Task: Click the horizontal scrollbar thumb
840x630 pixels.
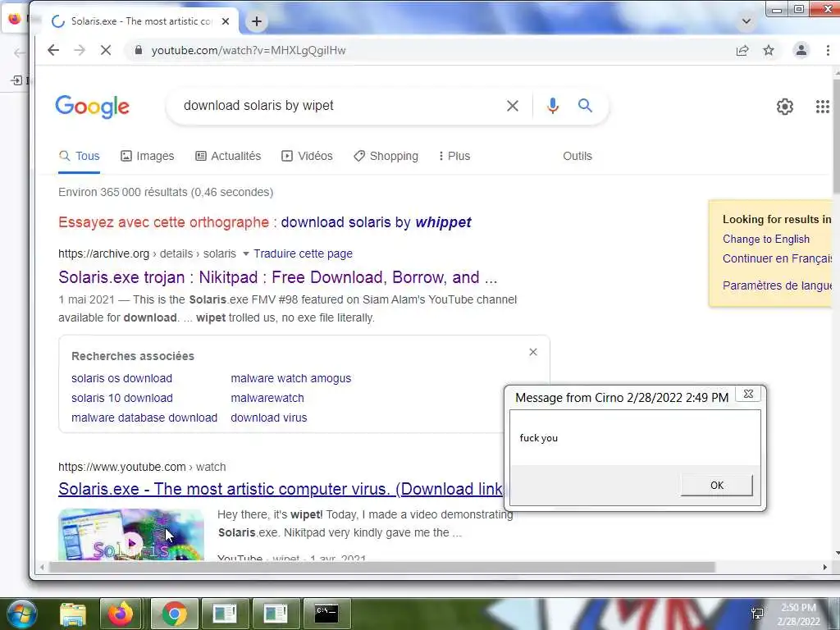Action: click(382, 568)
